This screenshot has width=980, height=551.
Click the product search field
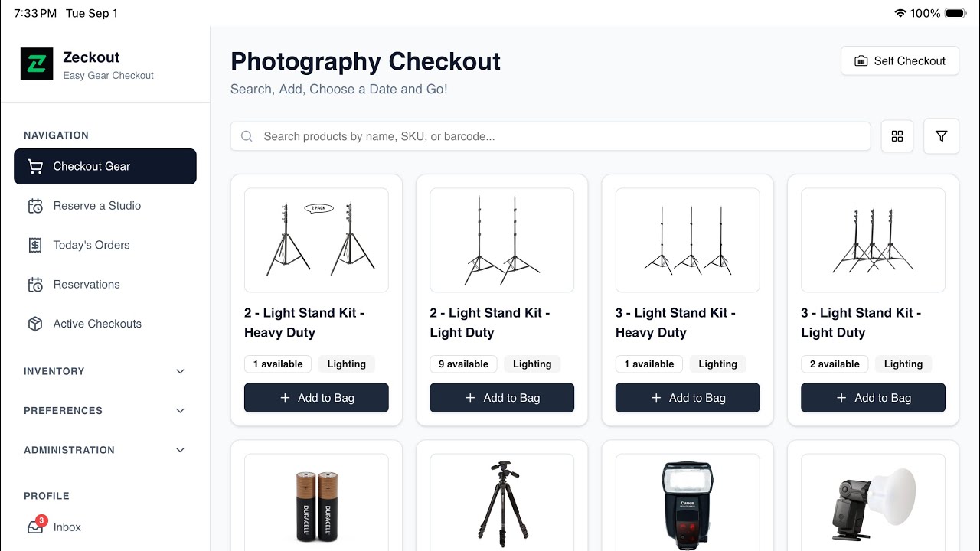pos(550,136)
